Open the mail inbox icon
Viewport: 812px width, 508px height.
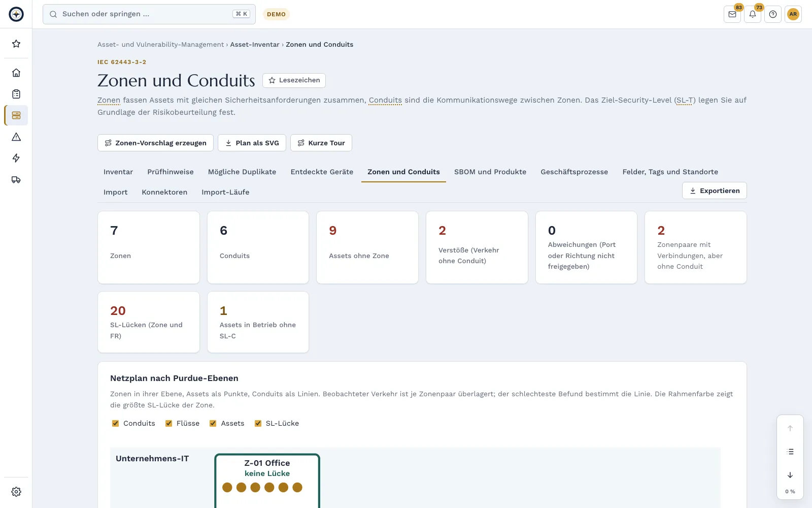tap(732, 14)
